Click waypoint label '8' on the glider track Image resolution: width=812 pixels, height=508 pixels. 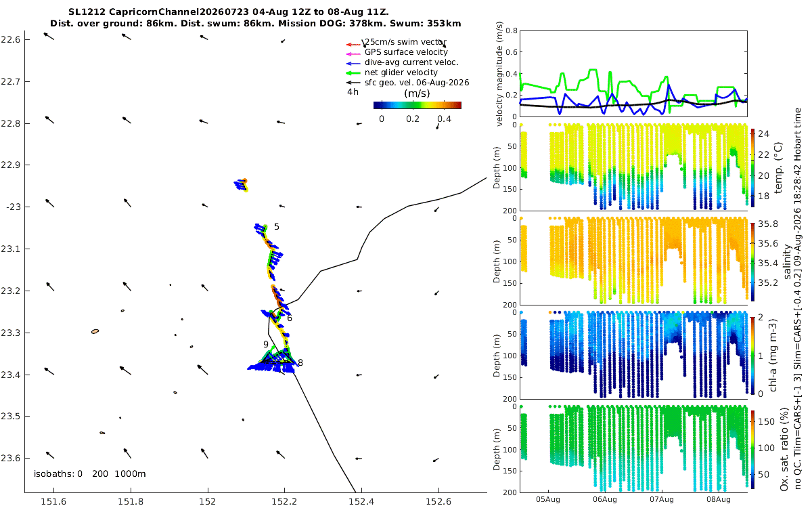[x=300, y=363]
